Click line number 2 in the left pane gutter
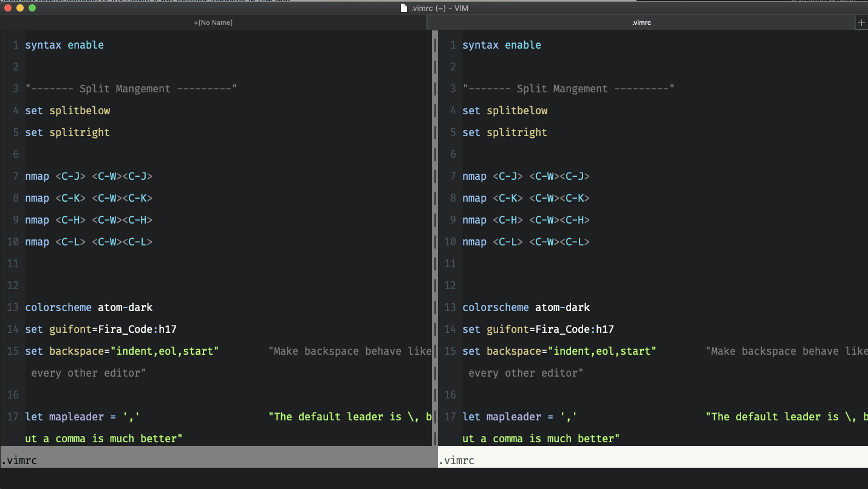Screen dimensions: 868x489 [16, 67]
